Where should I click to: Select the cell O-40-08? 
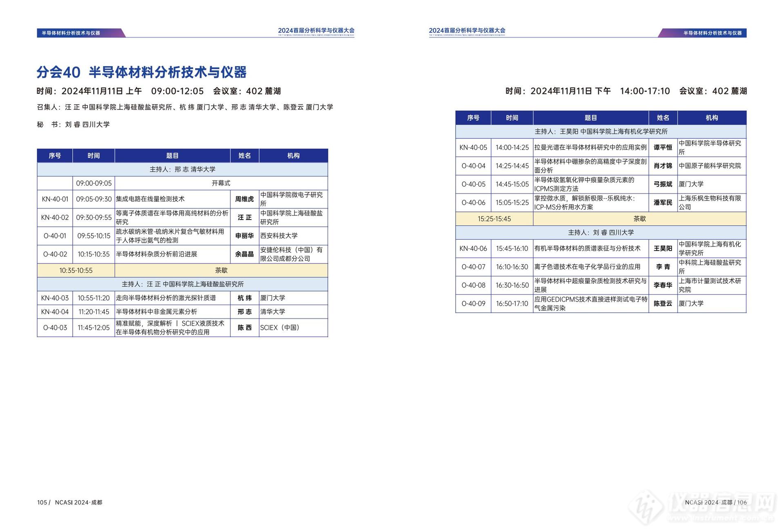coord(473,285)
